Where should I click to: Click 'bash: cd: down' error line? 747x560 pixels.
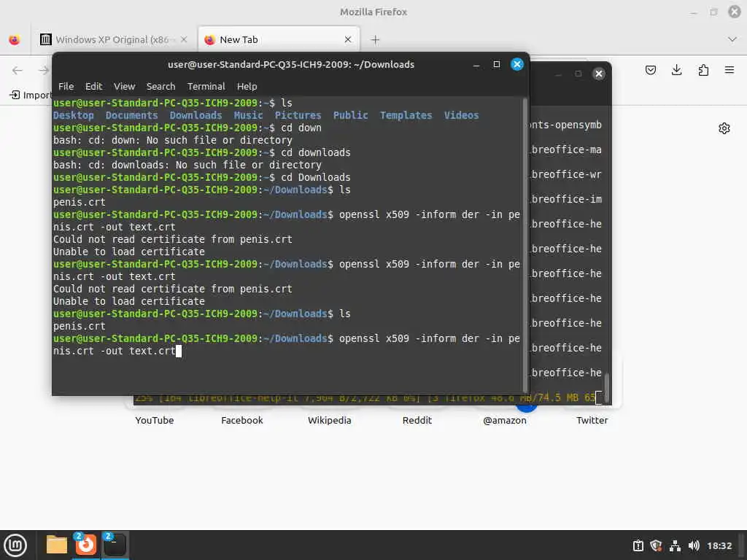(172, 140)
